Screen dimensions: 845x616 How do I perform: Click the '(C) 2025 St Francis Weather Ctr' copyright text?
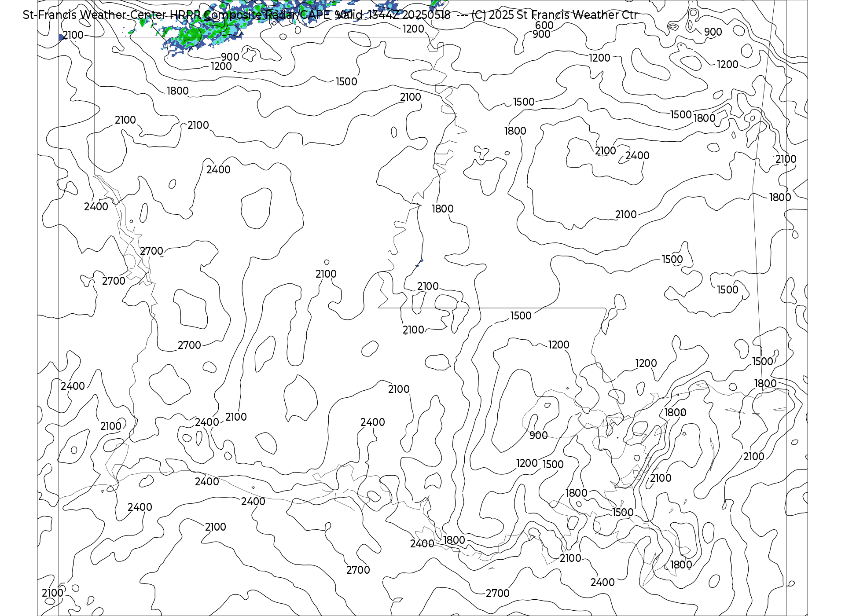pyautogui.click(x=555, y=15)
